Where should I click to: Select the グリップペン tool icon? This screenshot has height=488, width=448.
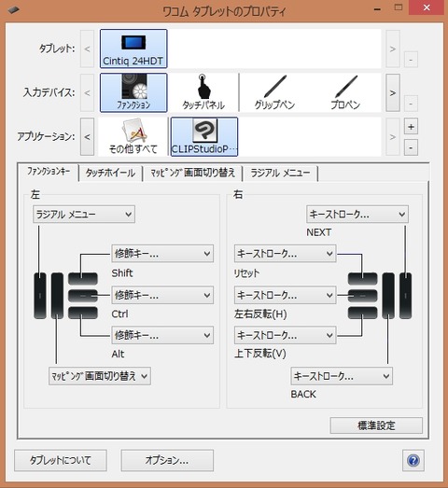click(x=274, y=92)
